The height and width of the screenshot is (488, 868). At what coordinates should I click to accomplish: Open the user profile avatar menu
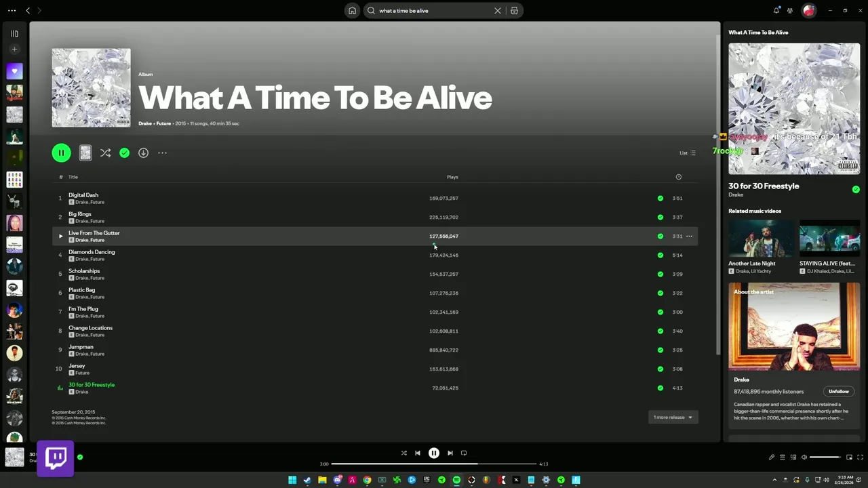808,11
